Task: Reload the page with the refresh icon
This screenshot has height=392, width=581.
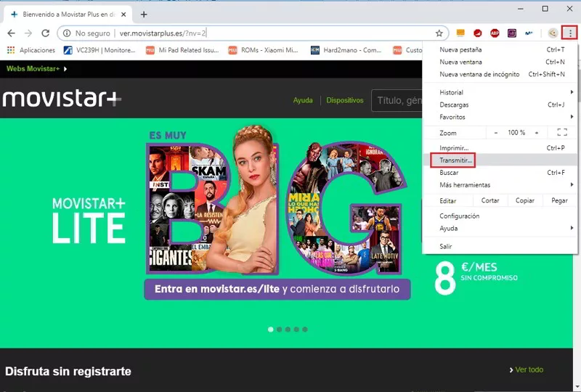Action: (45, 33)
